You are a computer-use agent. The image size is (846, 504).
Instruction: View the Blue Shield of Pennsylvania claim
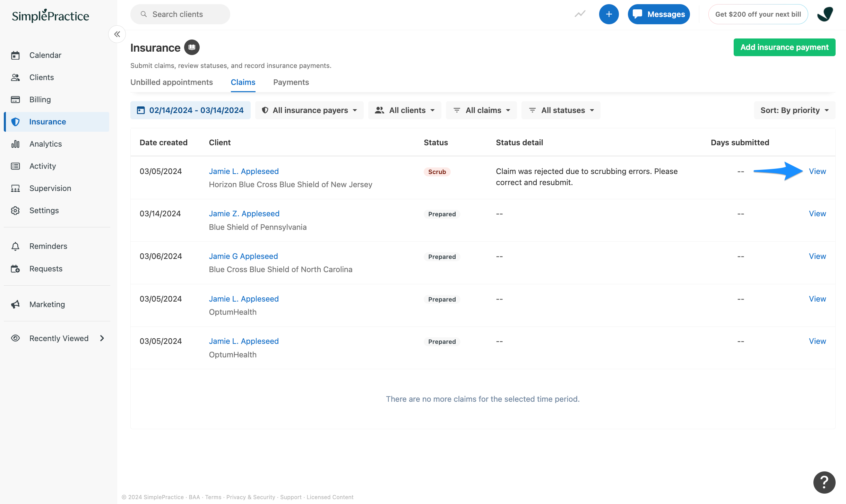[817, 214]
